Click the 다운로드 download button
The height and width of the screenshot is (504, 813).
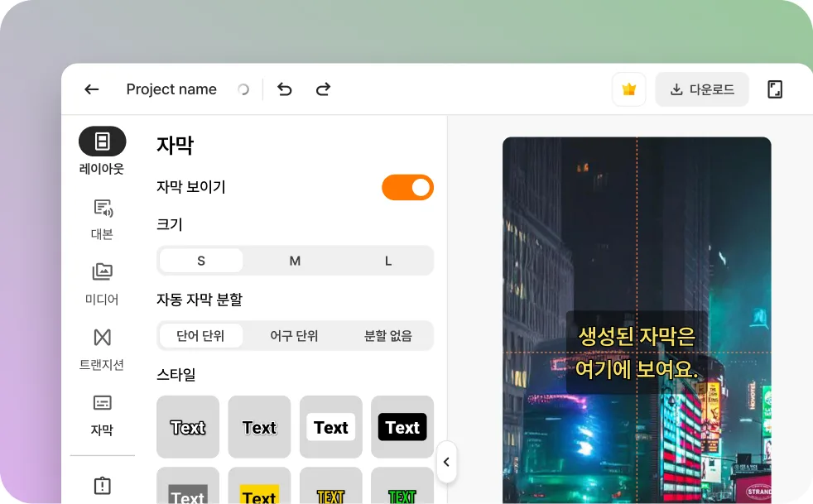702,89
